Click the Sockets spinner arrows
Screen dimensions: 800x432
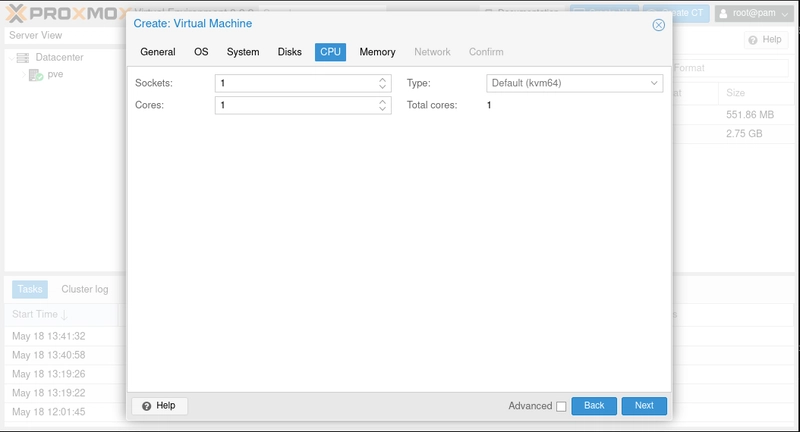pyautogui.click(x=382, y=83)
